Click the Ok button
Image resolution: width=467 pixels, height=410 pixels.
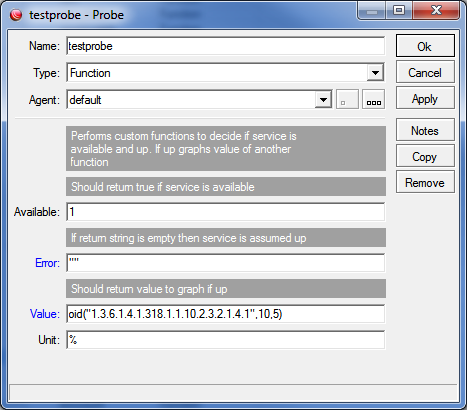(x=425, y=46)
